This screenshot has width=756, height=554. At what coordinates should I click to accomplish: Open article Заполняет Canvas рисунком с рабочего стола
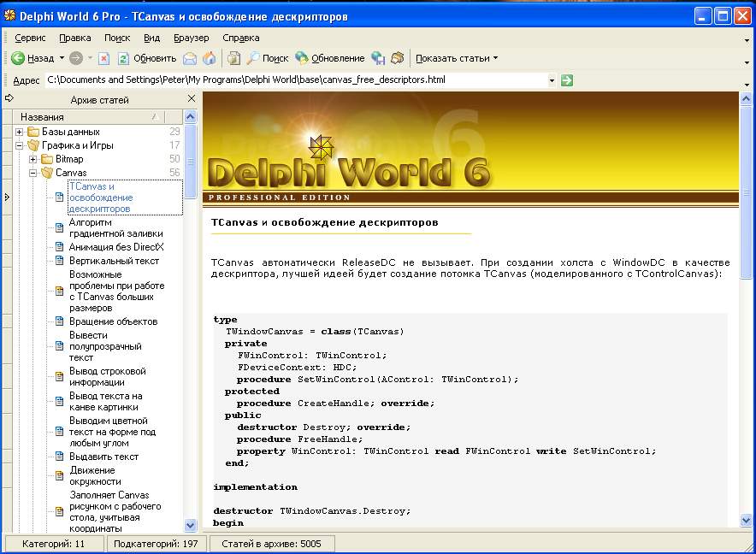click(115, 511)
